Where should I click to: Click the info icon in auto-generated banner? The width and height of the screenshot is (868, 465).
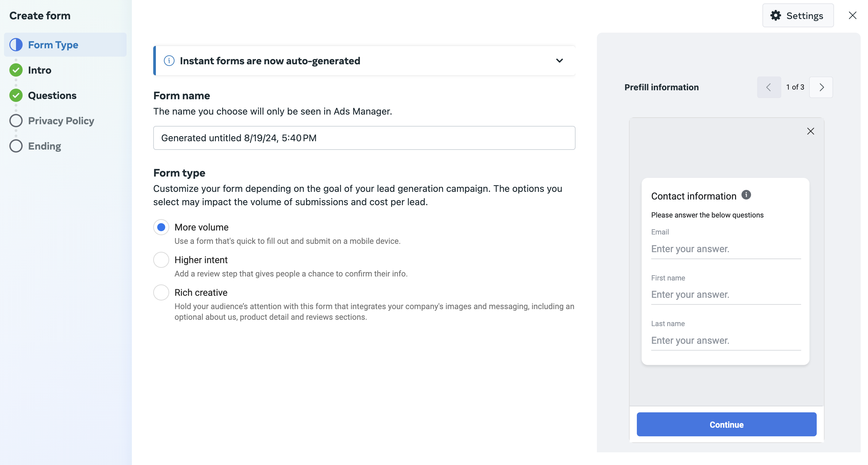[169, 61]
